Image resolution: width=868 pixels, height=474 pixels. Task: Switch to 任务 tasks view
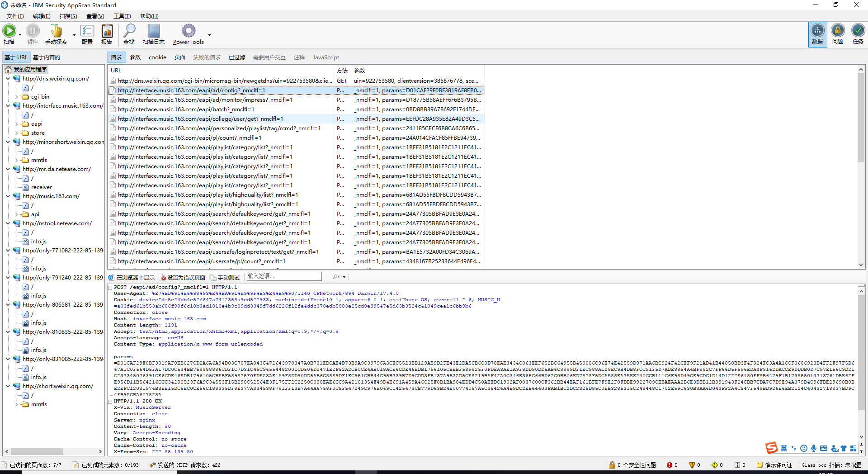tap(858, 34)
